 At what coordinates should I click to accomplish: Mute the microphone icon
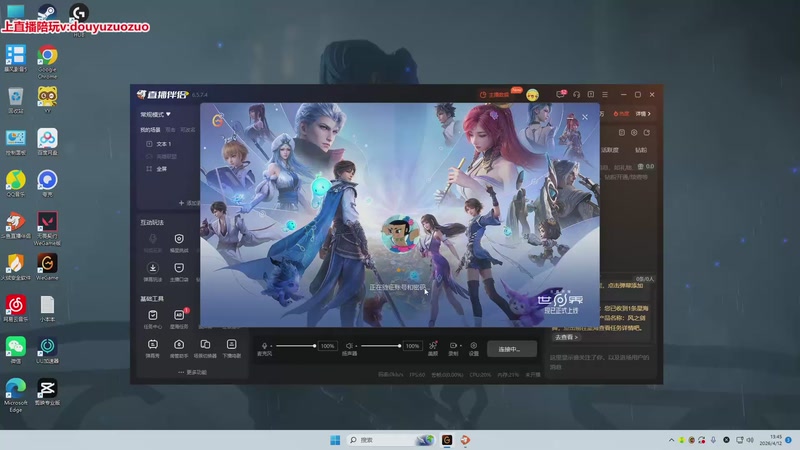tap(264, 346)
